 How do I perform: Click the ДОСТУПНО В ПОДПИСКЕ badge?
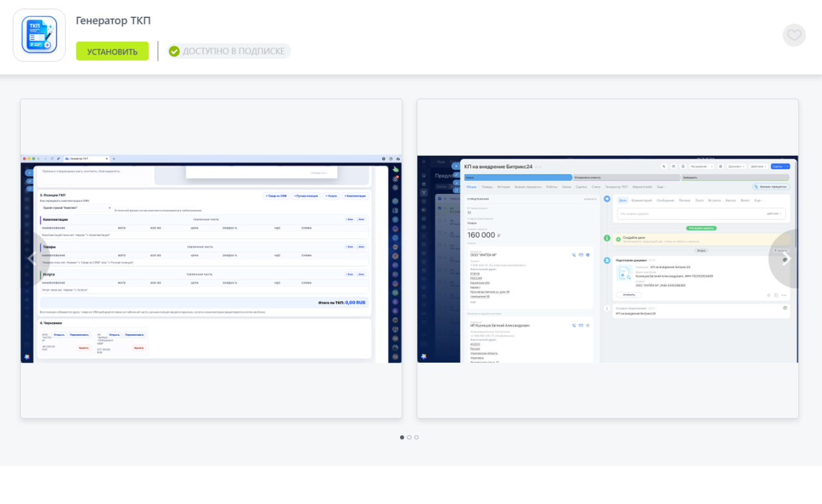229,51
